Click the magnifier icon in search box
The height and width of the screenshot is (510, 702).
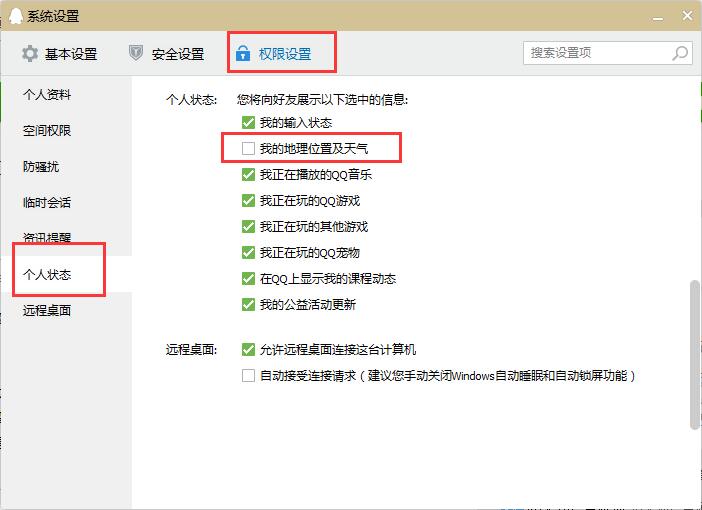[x=680, y=53]
